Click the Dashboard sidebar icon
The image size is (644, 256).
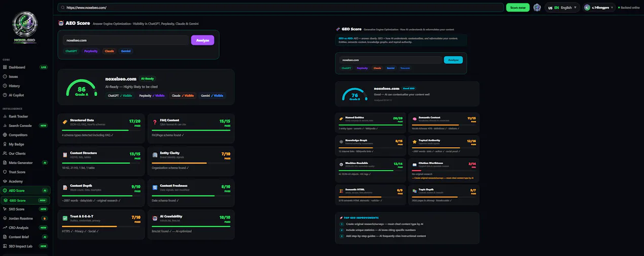pyautogui.click(x=5, y=67)
